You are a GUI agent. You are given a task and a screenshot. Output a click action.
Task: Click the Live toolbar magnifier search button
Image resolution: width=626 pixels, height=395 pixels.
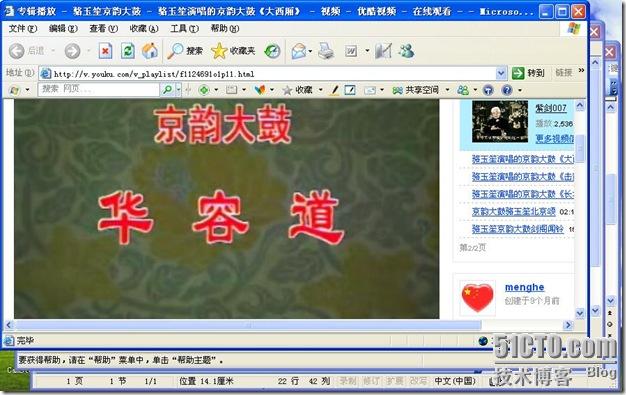167,90
